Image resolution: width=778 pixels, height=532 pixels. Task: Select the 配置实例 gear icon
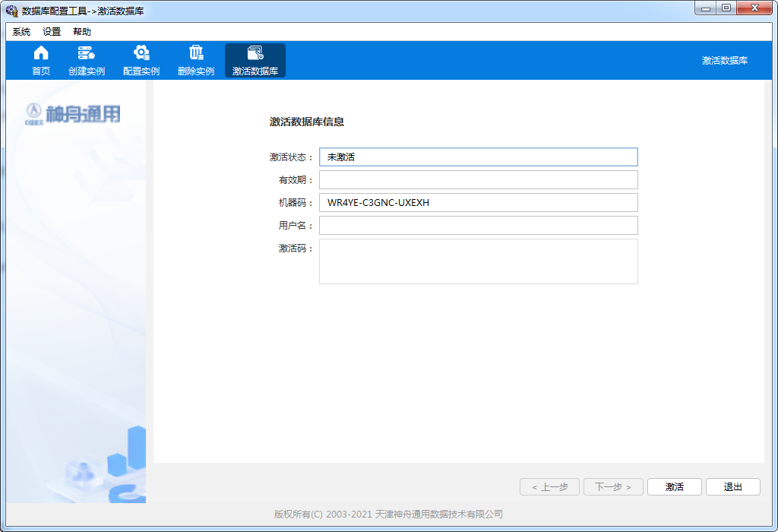tap(141, 53)
